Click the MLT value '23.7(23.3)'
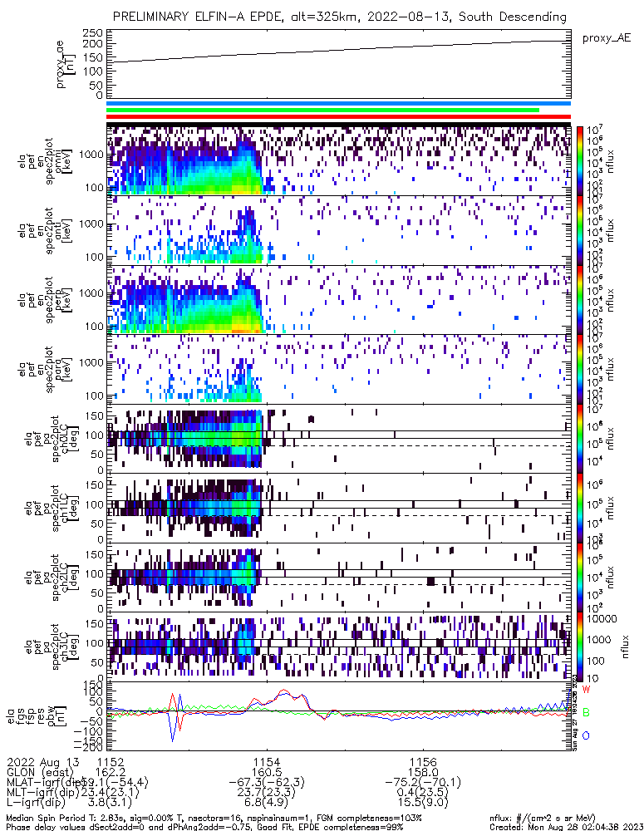Viewport: 644px width, 831px height. click(267, 792)
